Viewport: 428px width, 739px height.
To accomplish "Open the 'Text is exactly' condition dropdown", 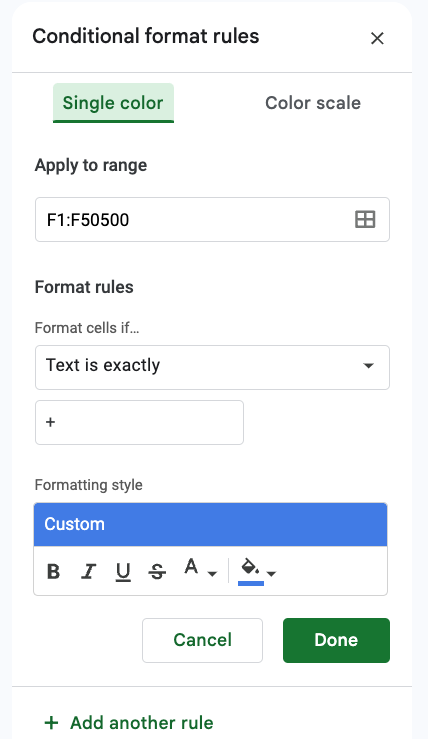I will pos(212,367).
